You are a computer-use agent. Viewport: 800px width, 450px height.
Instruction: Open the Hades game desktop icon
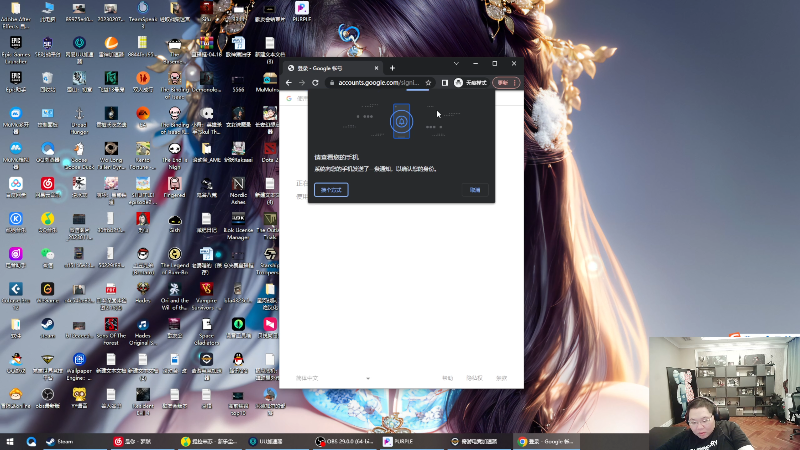click(143, 293)
